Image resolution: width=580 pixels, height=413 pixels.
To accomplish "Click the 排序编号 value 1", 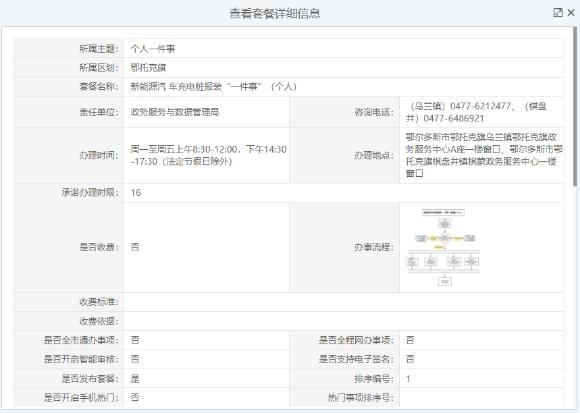I will click(408, 378).
